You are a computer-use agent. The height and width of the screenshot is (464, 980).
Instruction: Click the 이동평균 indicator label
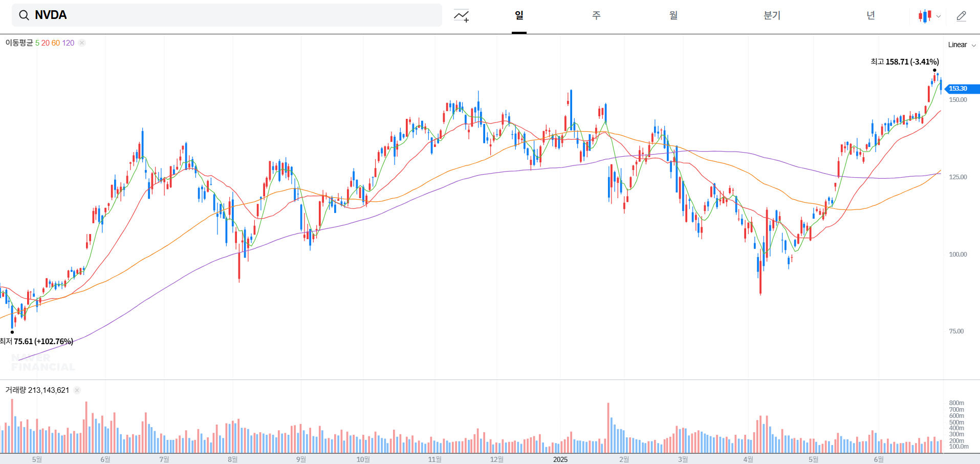[19, 43]
